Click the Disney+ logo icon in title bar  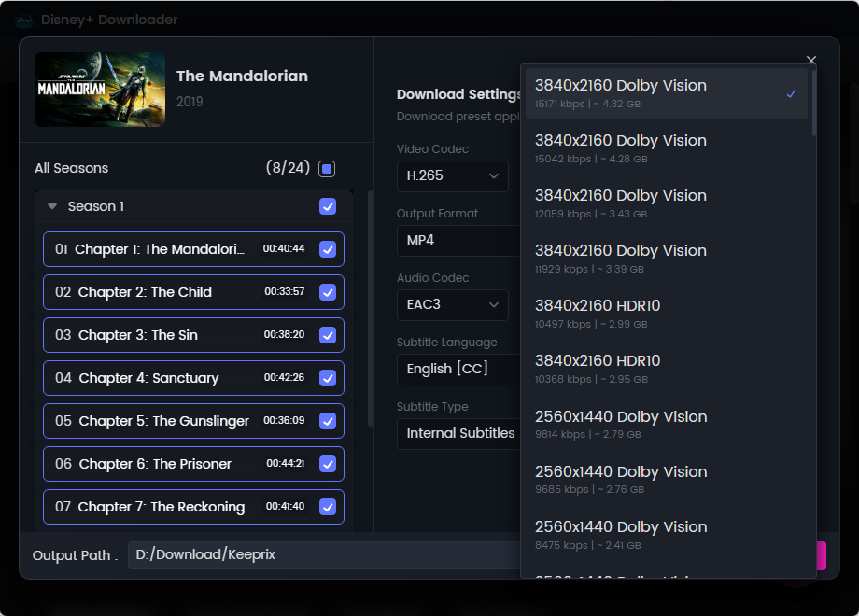point(24,21)
